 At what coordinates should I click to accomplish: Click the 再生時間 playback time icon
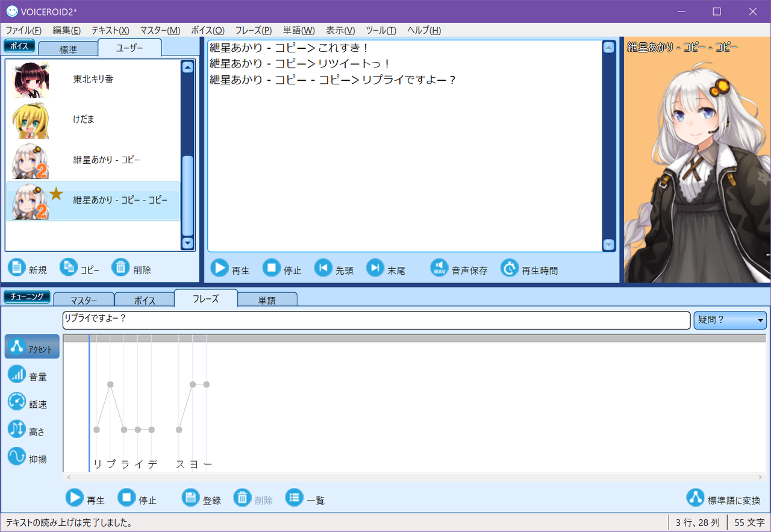[510, 268]
